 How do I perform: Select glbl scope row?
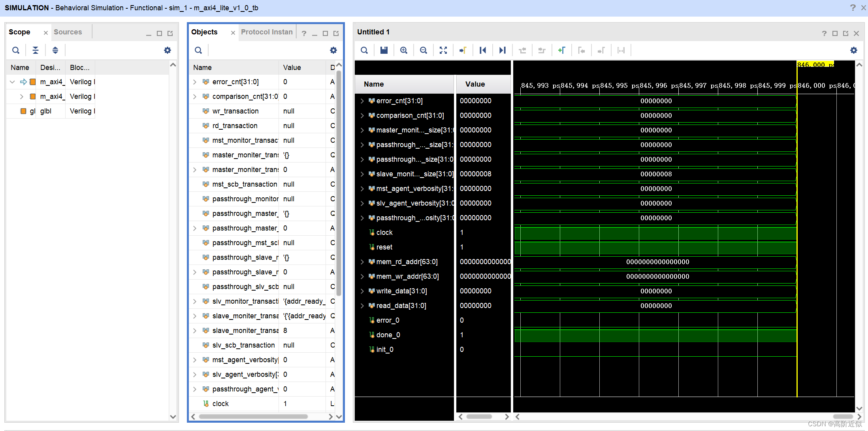pyautogui.click(x=45, y=111)
